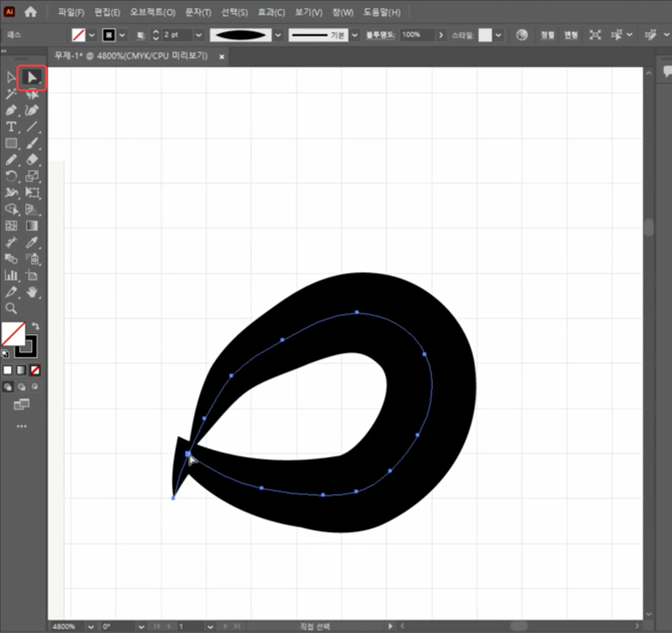Expand the stroke weight dropdown
This screenshot has height=633, width=672.
click(199, 35)
